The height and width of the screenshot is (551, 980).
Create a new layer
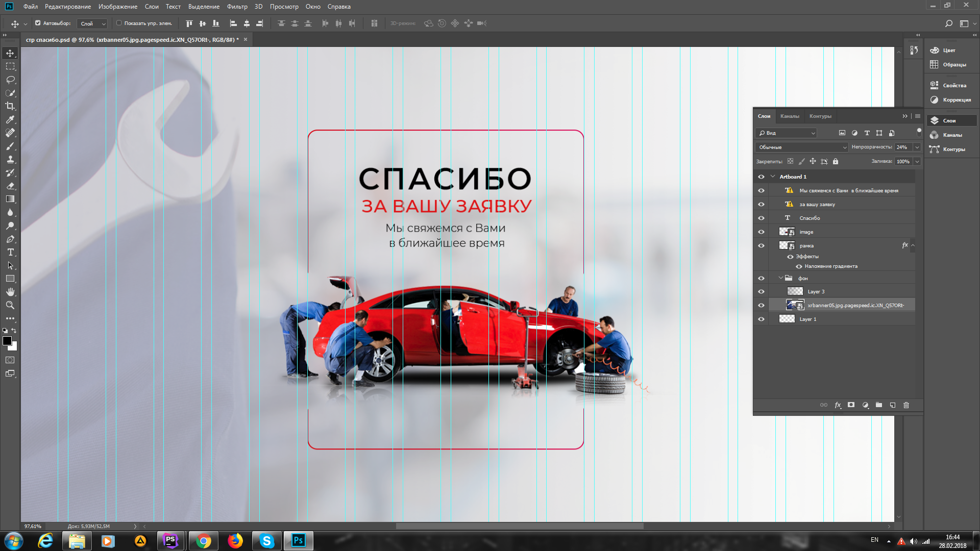(x=893, y=405)
